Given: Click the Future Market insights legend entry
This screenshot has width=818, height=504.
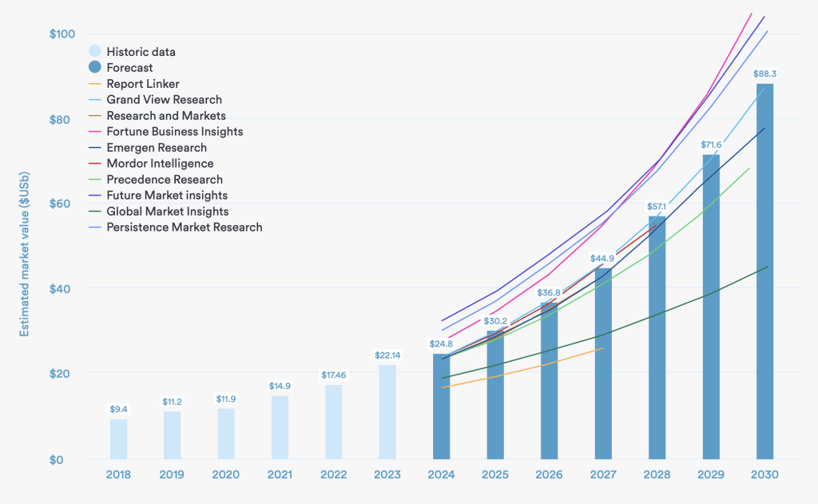Looking at the screenshot, I should (166, 196).
